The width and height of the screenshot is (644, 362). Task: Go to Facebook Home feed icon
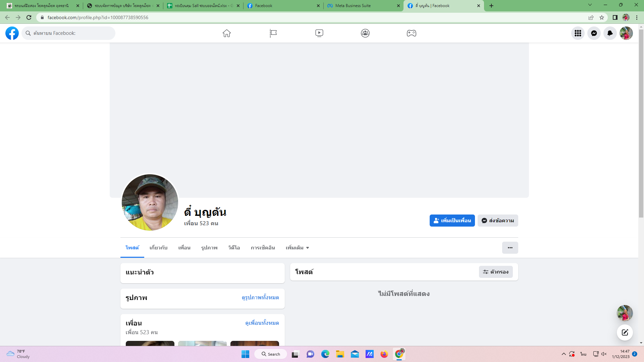point(227,33)
